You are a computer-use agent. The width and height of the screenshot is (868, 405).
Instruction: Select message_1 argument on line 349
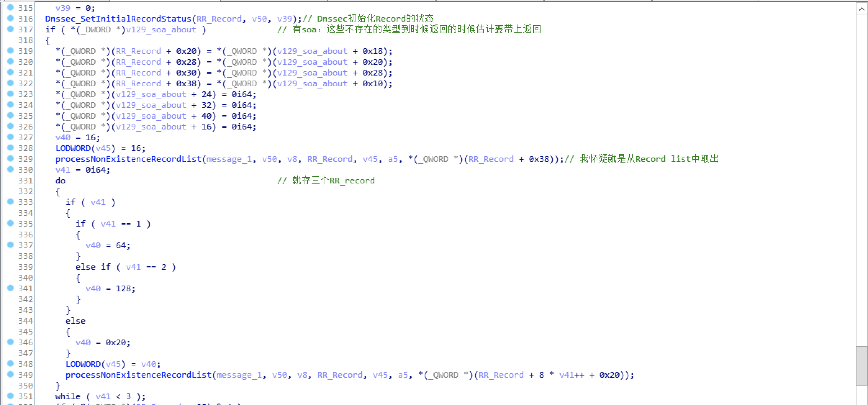click(239, 375)
